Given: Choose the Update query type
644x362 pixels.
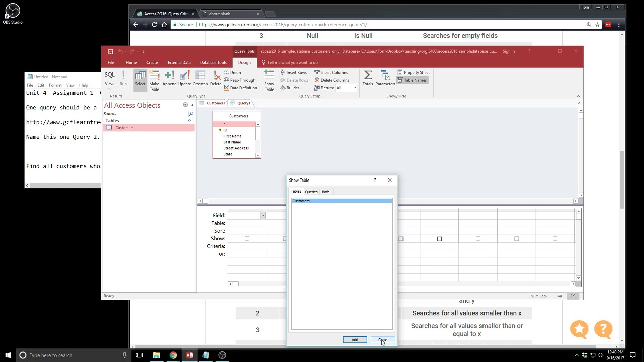Looking at the screenshot, I should 184,78.
